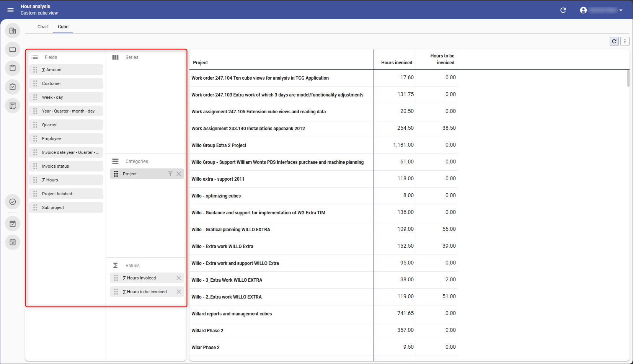633x364 pixels.
Task: Open the calendar check sidebar icon
Action: (13, 224)
